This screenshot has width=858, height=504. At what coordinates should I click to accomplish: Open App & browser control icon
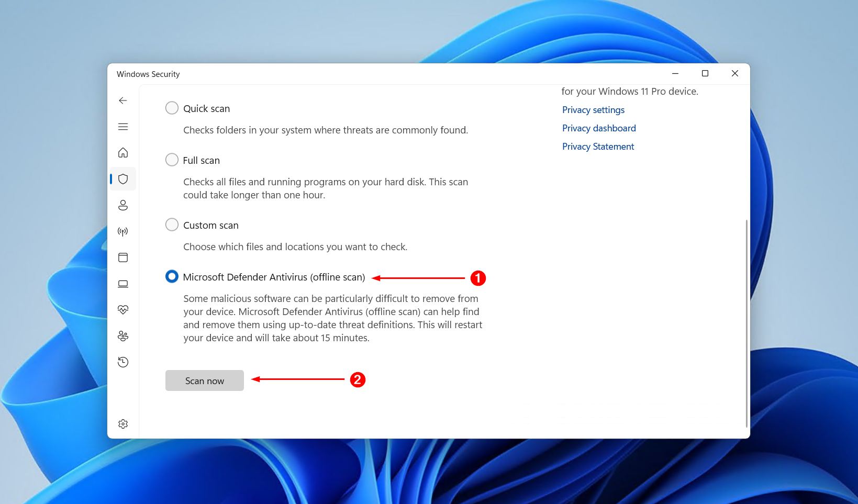pos(123,257)
